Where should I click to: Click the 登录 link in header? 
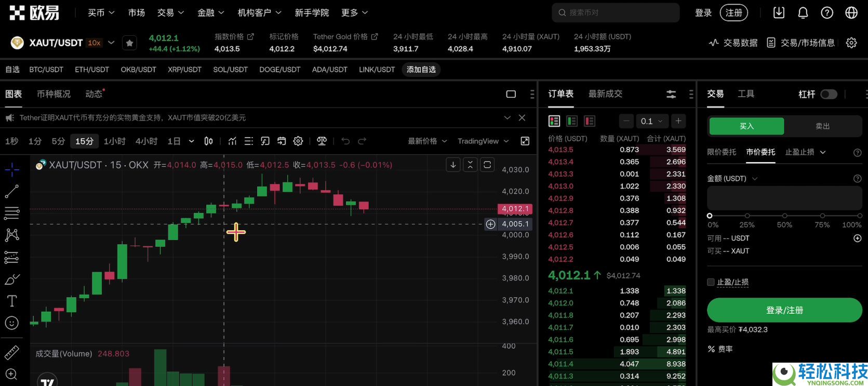[703, 12]
